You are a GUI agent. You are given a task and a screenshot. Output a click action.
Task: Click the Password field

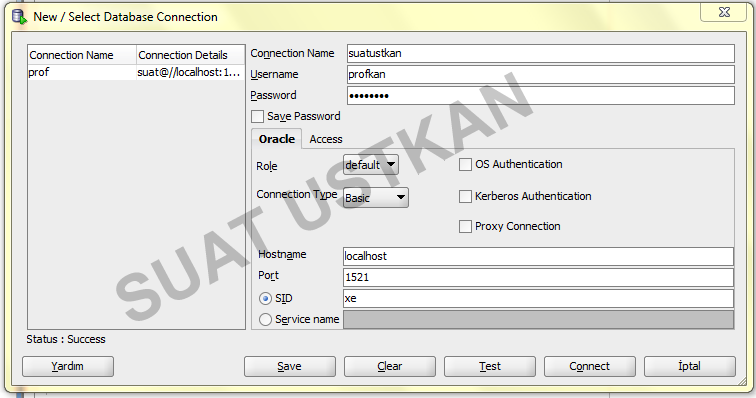(x=541, y=96)
